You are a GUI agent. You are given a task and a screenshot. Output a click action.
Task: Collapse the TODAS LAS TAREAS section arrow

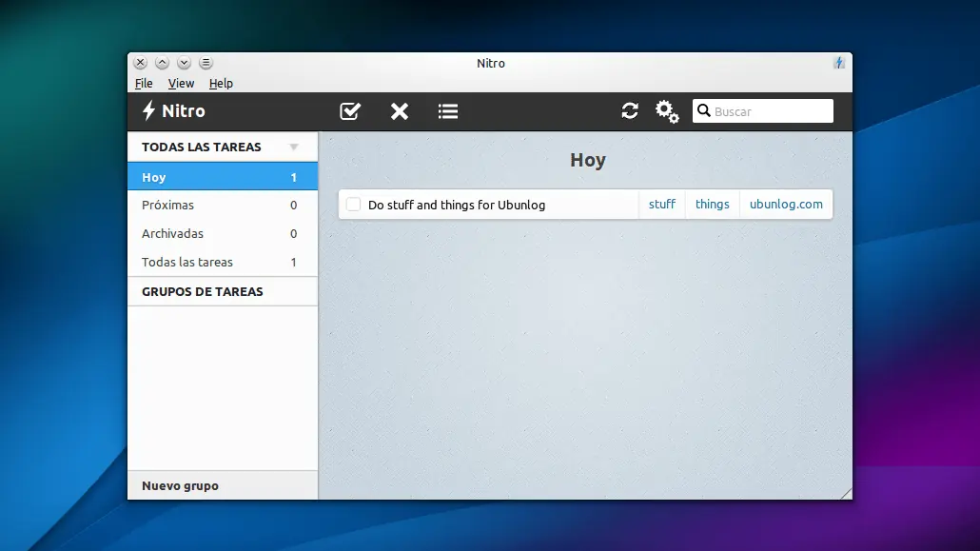click(x=294, y=147)
